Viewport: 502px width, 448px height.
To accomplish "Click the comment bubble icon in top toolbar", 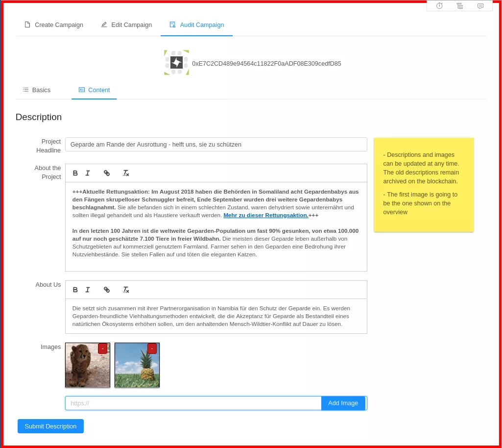I will tap(480, 6).
